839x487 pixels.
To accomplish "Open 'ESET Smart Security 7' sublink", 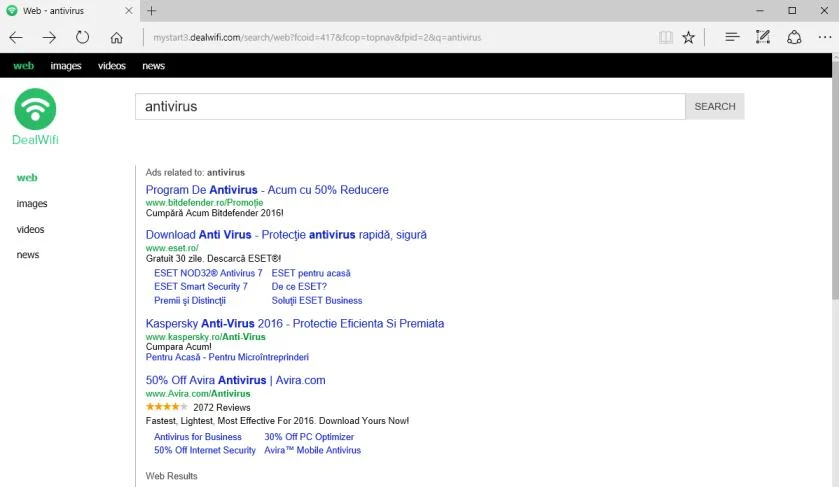I will point(201,286).
